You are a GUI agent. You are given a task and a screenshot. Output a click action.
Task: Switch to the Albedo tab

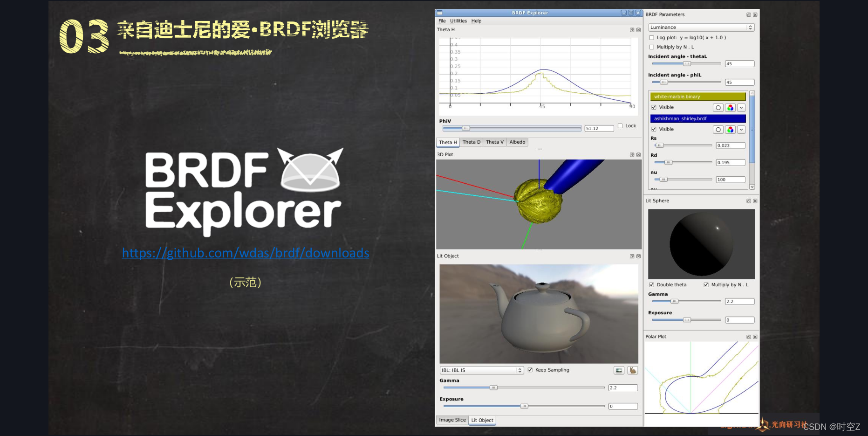517,142
